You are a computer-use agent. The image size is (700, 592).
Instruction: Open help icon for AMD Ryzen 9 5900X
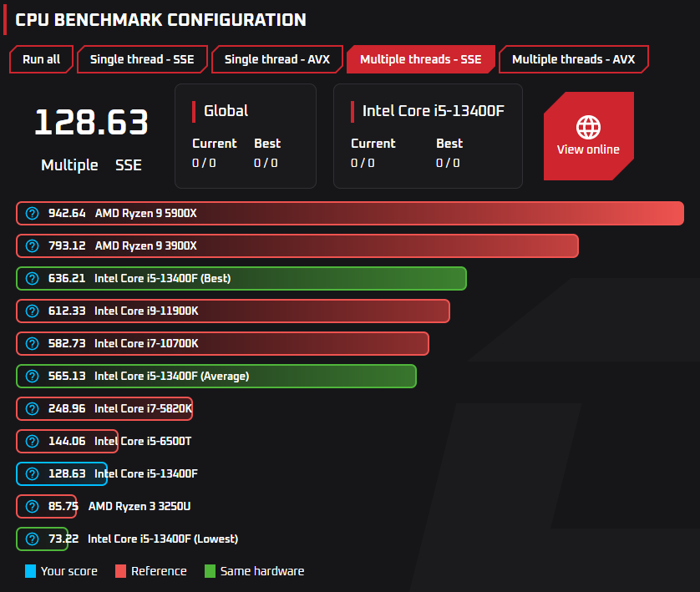32,213
